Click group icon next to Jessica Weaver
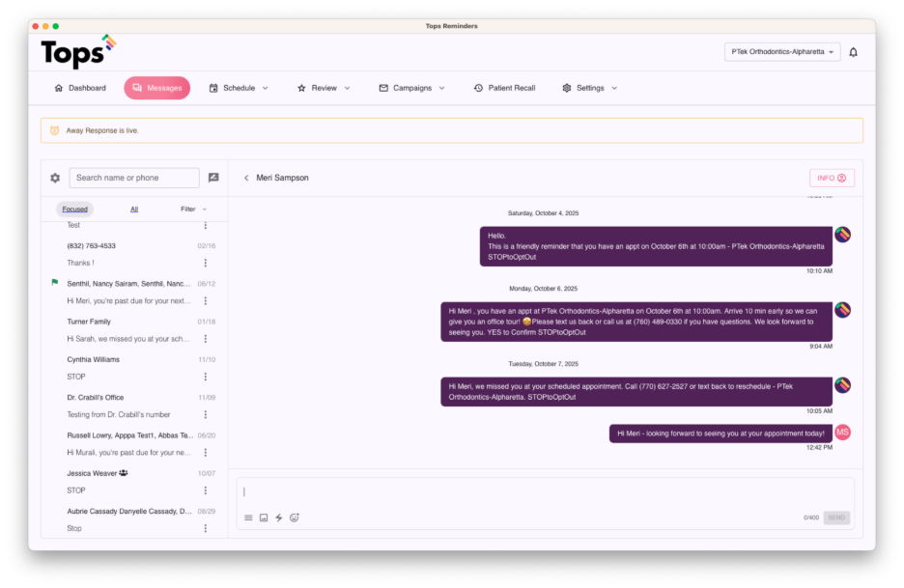Screen dimensions: 904x588 pos(124,473)
